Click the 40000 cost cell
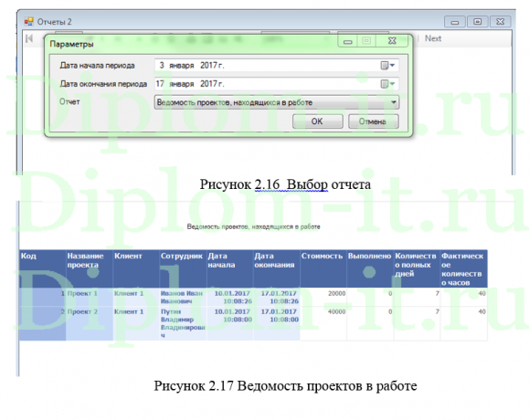This screenshot has height=420, width=529. (x=323, y=323)
